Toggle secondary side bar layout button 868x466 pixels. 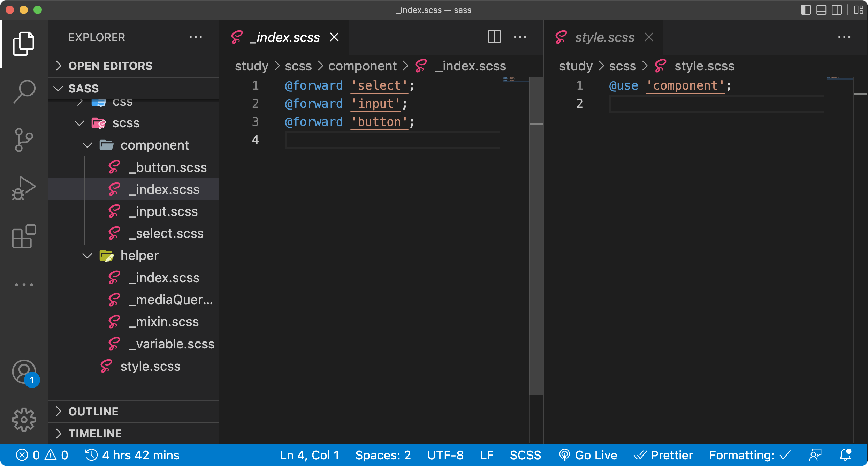click(837, 10)
